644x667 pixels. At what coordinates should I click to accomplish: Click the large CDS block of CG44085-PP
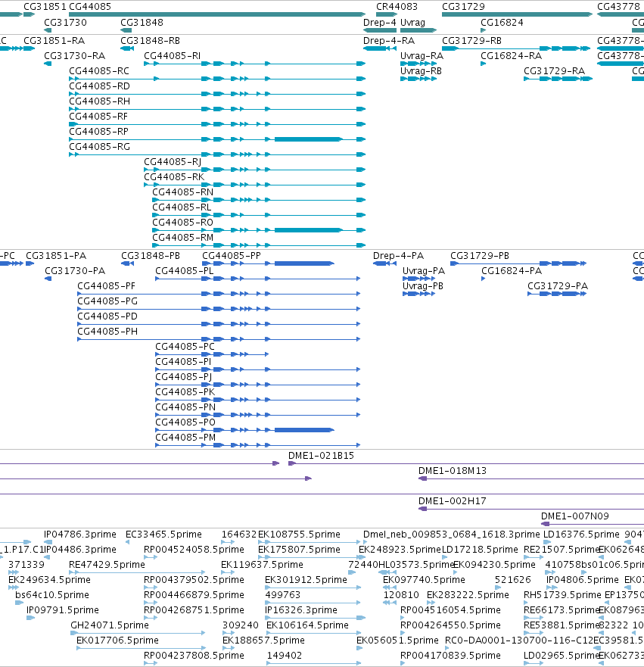point(303,263)
